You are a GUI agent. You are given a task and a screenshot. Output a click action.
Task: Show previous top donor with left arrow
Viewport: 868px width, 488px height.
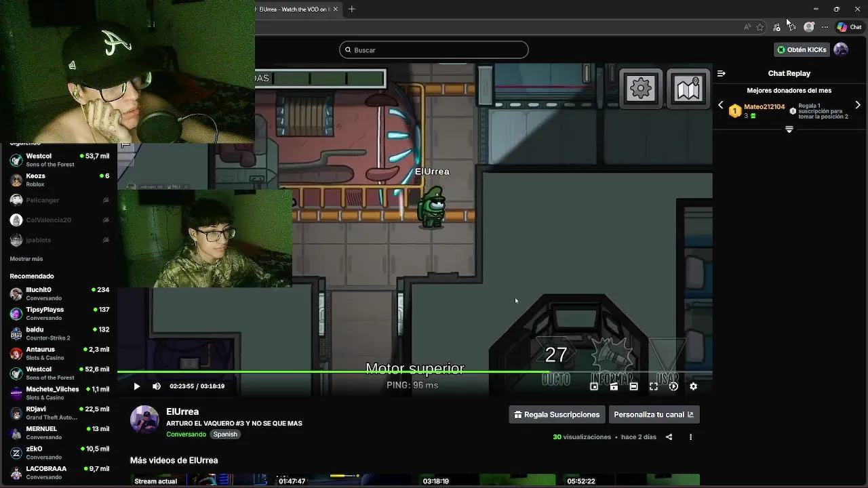tap(721, 105)
